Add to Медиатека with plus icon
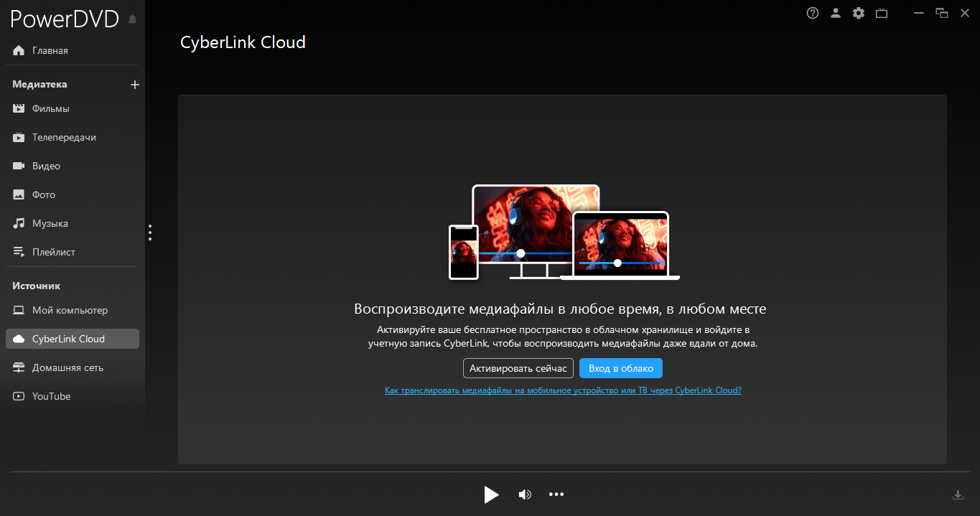Image resolution: width=980 pixels, height=516 pixels. pyautogui.click(x=134, y=85)
